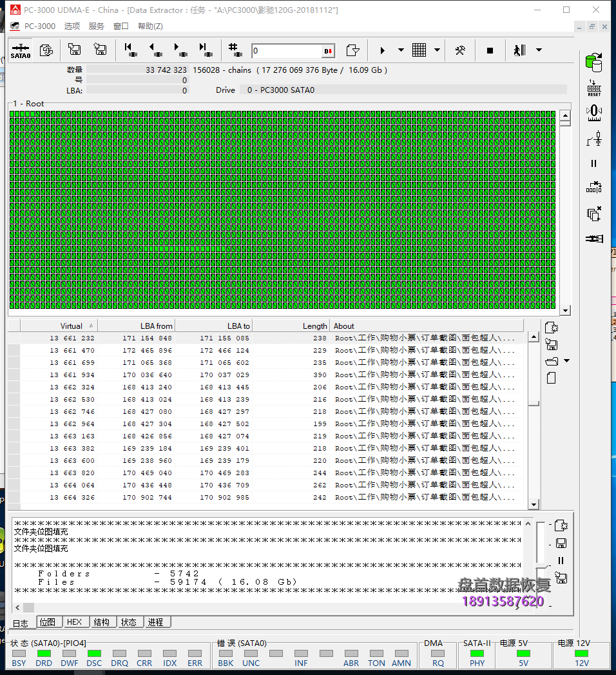Image resolution: width=616 pixels, height=675 pixels.
Task: Click the open folder icon beside table
Action: click(552, 361)
